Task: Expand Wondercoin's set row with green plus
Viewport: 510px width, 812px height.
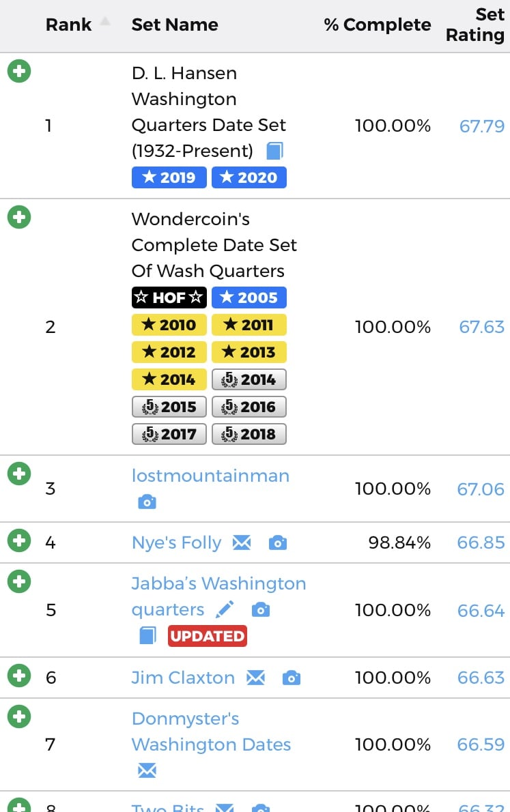Action: coord(19,217)
